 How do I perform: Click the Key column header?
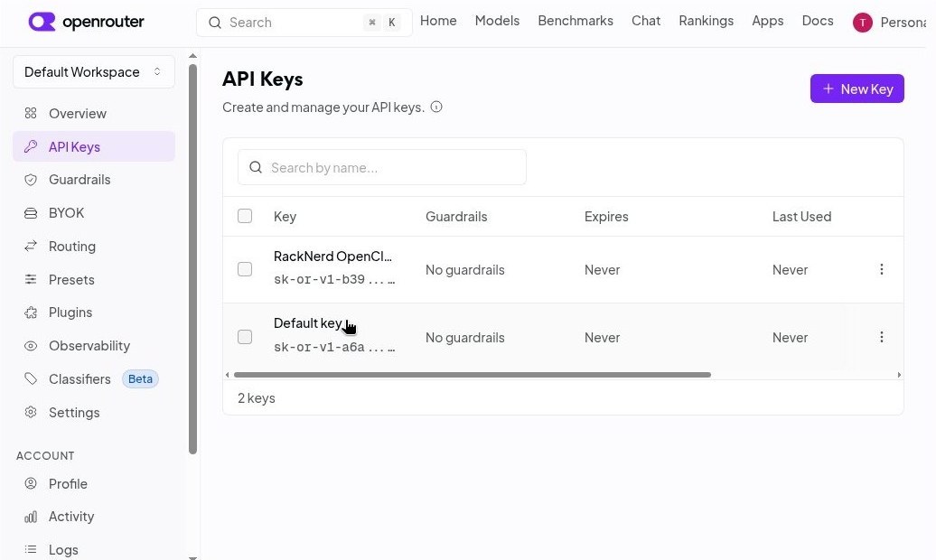[285, 216]
